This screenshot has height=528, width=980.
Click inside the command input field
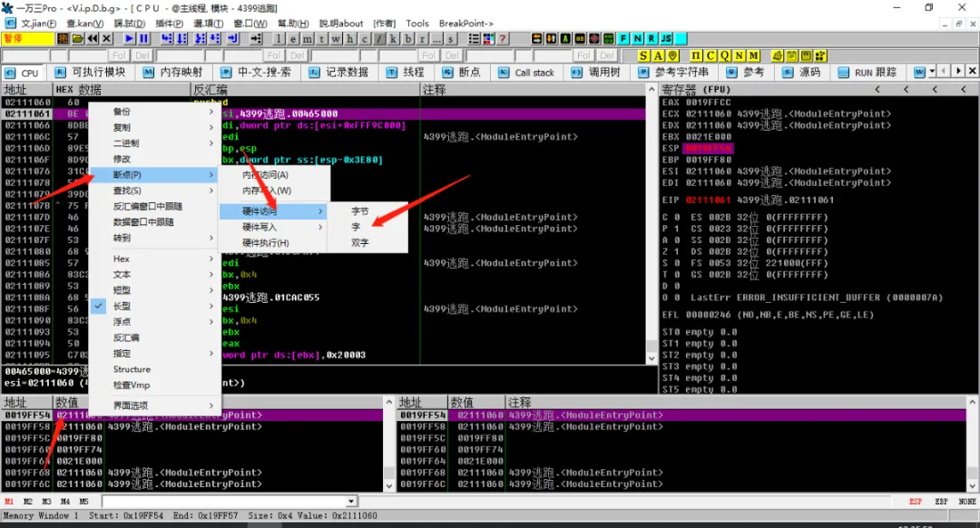[x=224, y=501]
